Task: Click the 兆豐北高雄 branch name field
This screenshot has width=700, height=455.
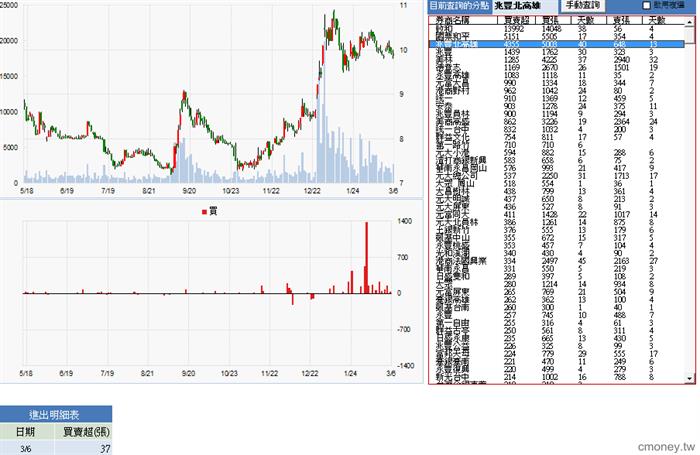Action: [525, 6]
